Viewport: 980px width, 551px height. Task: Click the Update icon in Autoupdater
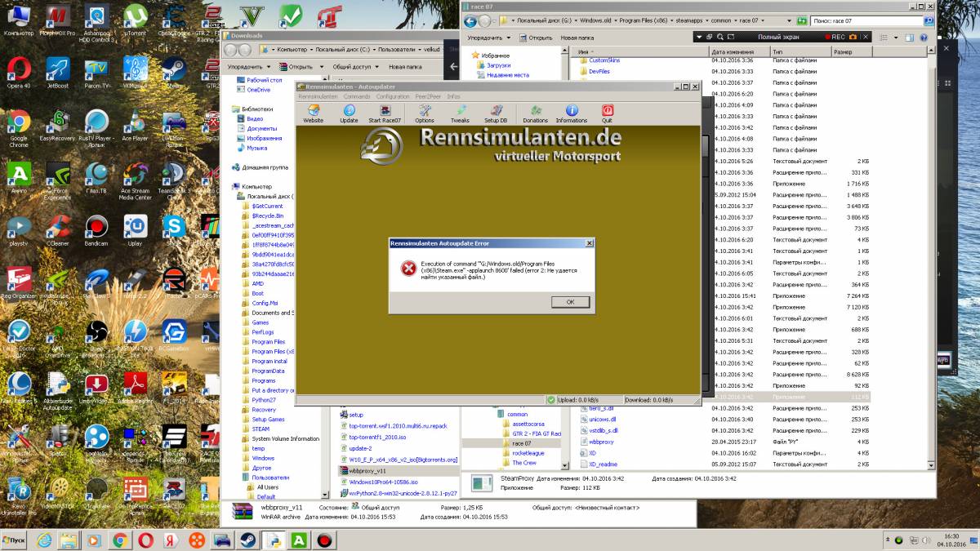(x=349, y=113)
